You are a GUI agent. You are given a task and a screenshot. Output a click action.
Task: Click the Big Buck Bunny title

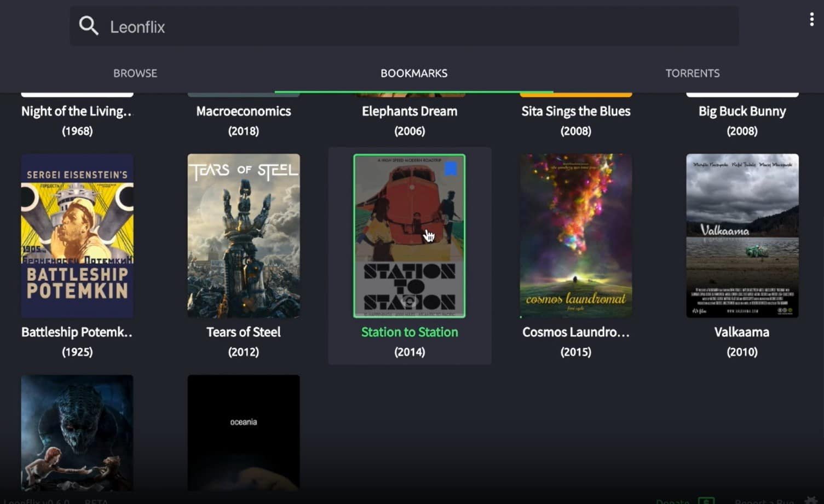pyautogui.click(x=742, y=111)
